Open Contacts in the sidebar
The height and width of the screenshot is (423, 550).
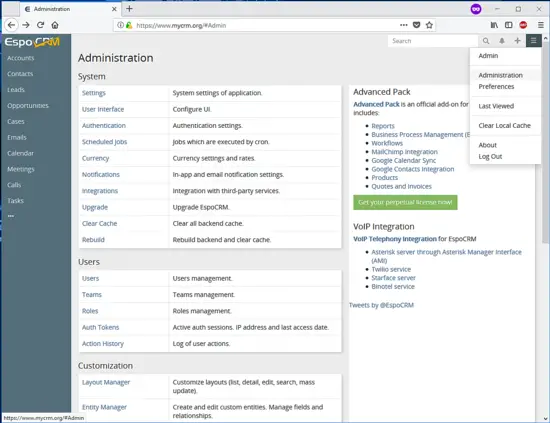[20, 74]
